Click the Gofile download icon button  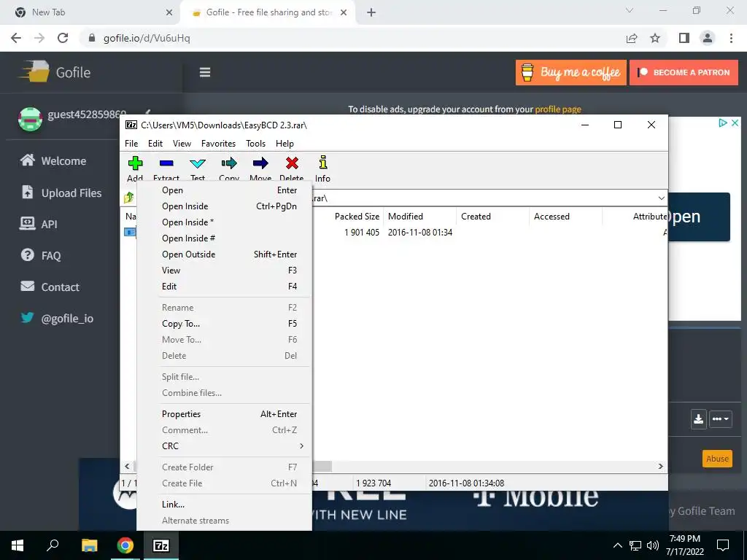click(698, 419)
